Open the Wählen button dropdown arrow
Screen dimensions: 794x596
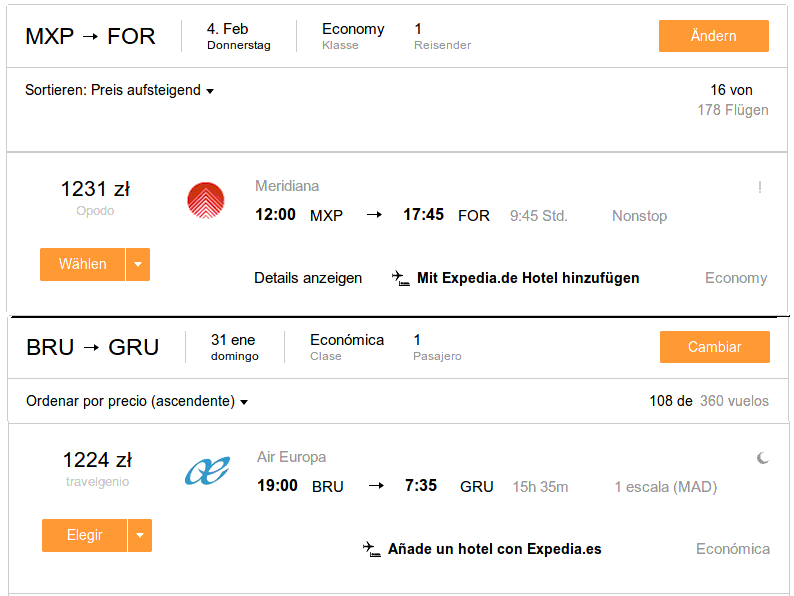tap(138, 264)
